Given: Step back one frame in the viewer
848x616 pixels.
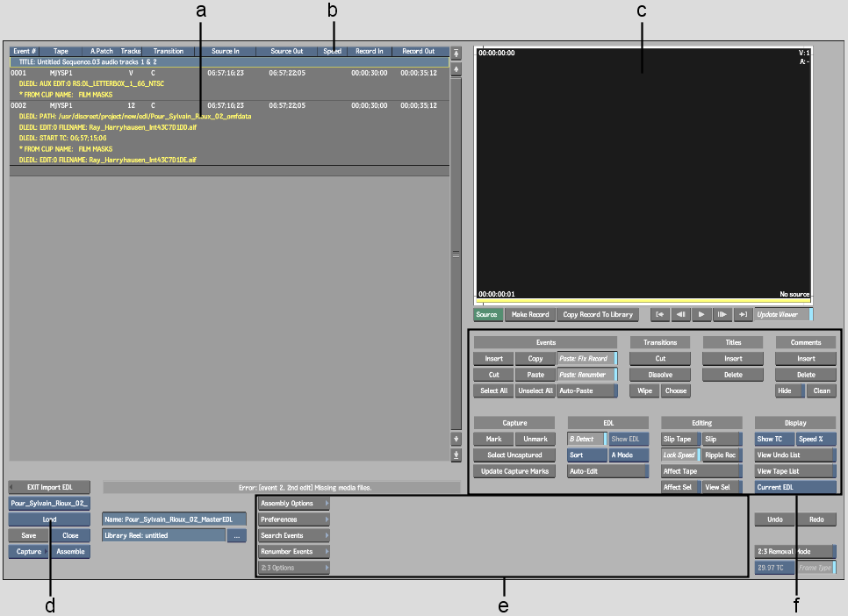Looking at the screenshot, I should coord(681,314).
